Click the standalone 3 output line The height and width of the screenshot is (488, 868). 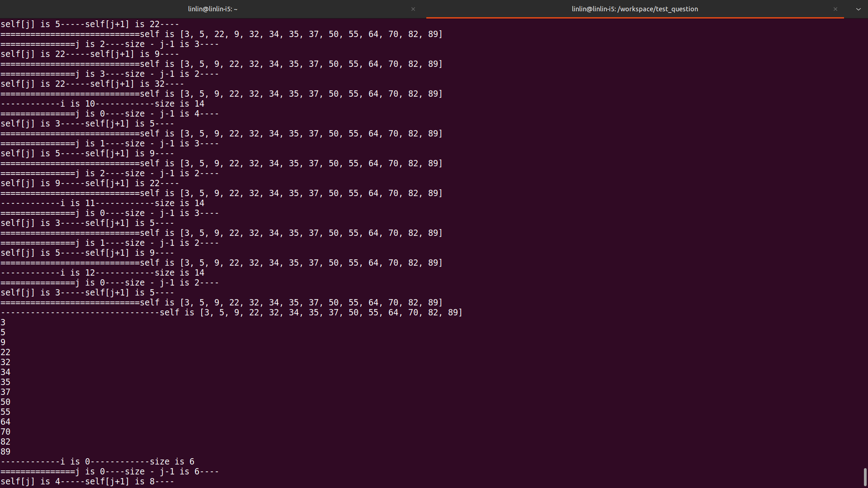3,323
